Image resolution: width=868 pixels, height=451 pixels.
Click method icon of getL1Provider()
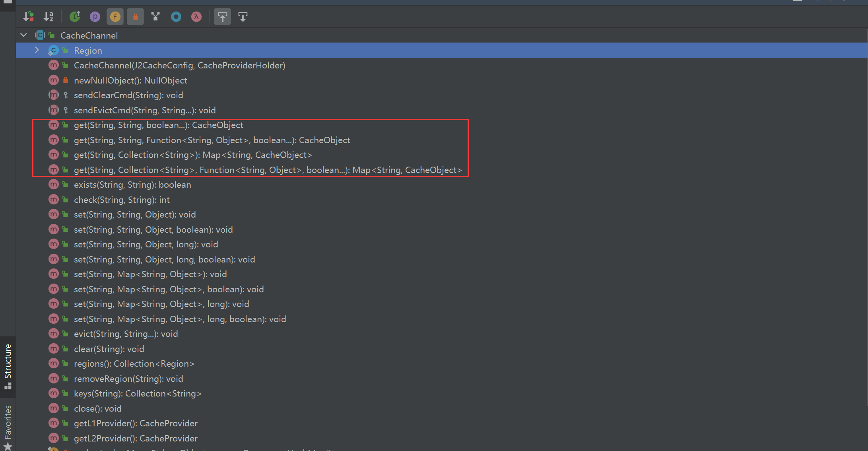(53, 423)
